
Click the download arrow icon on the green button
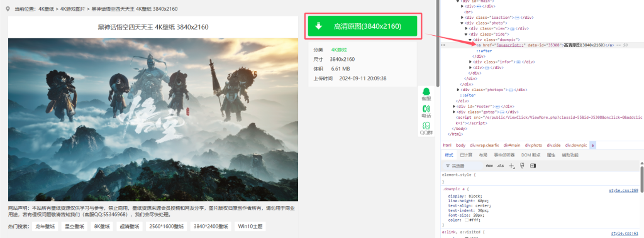[x=318, y=26]
